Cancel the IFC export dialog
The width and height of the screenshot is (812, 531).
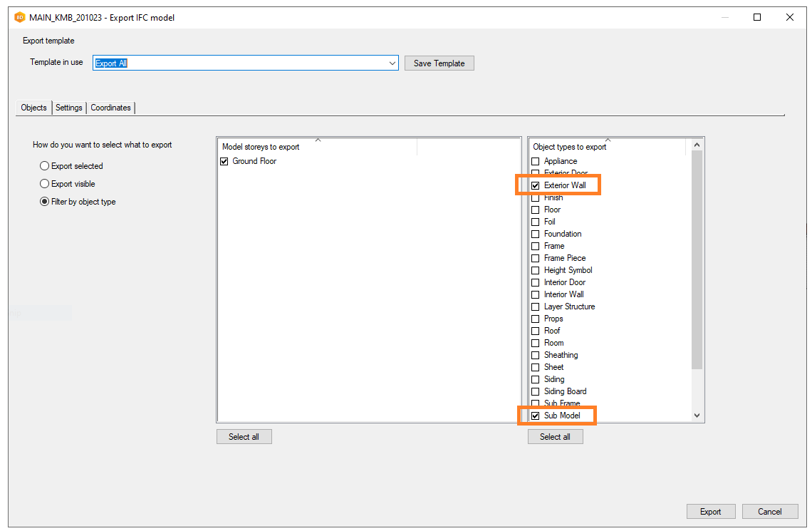click(769, 512)
